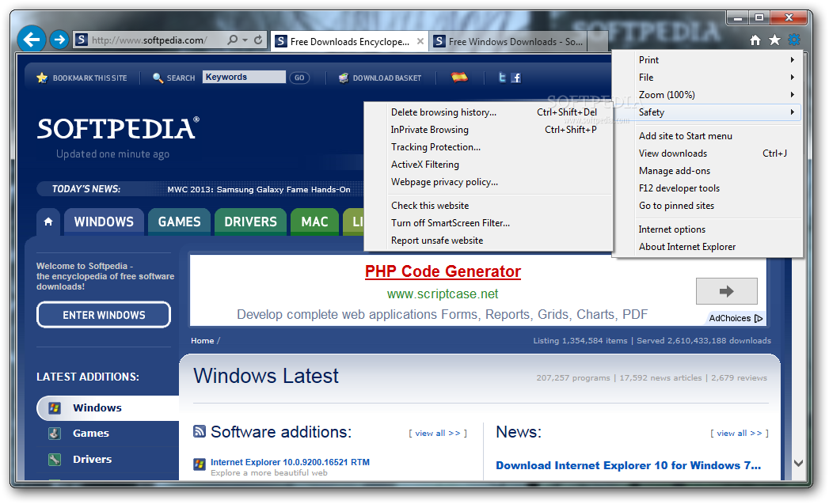Click the browser Forward arrow button
This screenshot has height=504, width=829.
click(x=59, y=40)
